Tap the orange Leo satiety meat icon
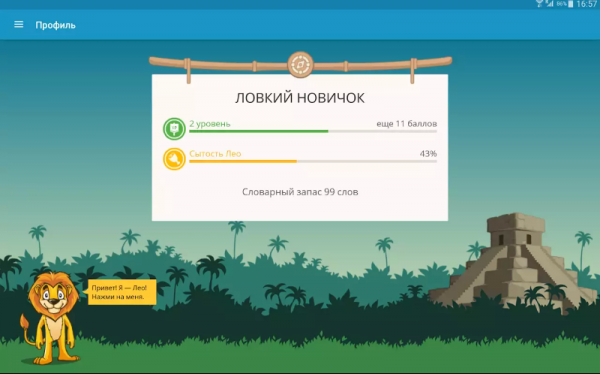Image resolution: width=600 pixels, height=374 pixels. point(174,159)
